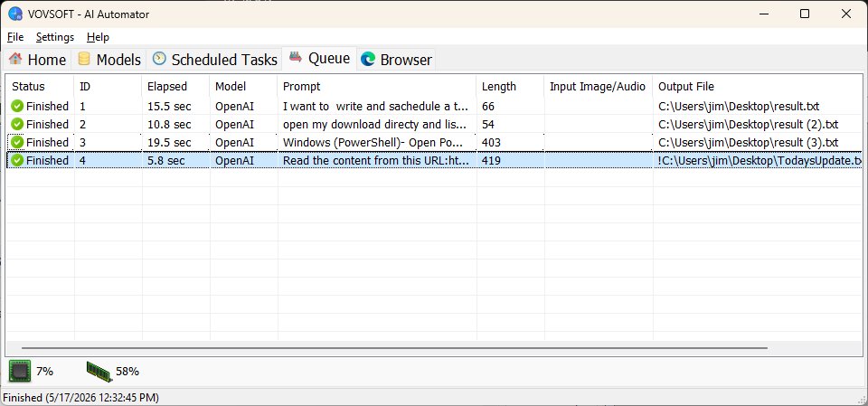This screenshot has height=406, width=868.
Task: Click the RAM memory stick icon
Action: 99,371
